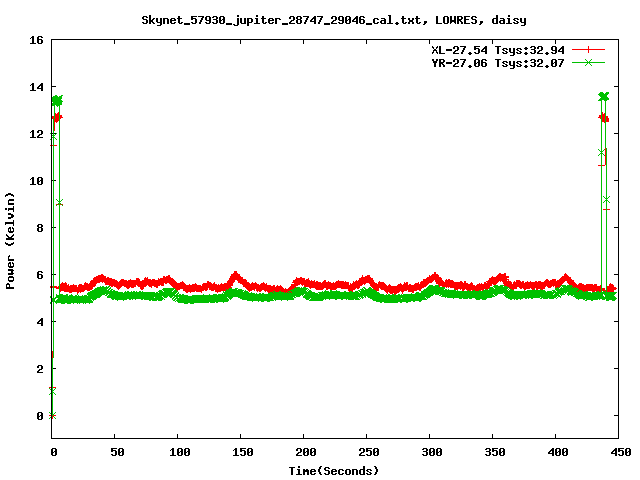Click the y-axis tick label 16
This screenshot has height=480, width=640.
point(36,40)
